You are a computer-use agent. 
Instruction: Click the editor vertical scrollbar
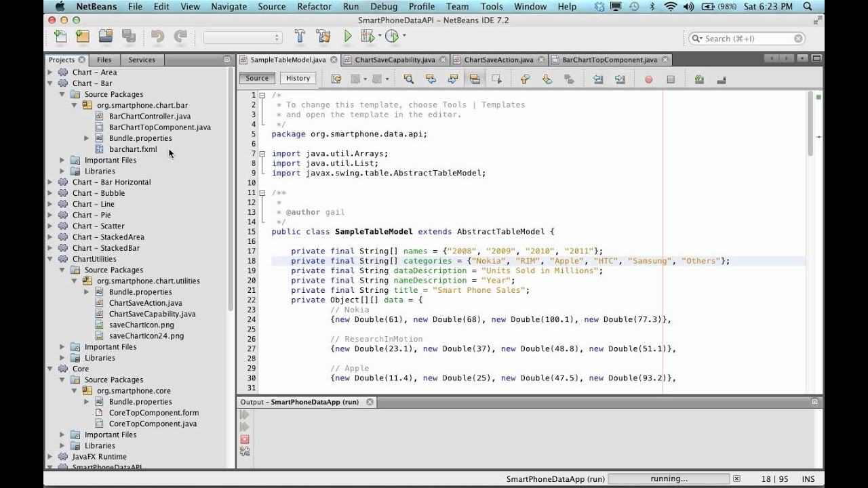click(x=810, y=123)
